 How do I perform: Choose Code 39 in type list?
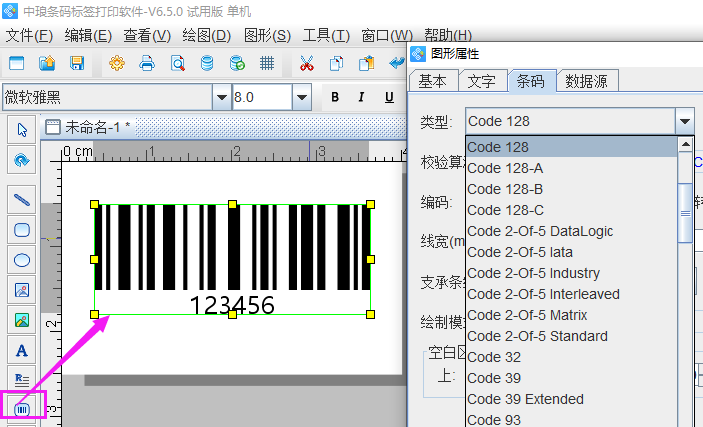coord(571,378)
